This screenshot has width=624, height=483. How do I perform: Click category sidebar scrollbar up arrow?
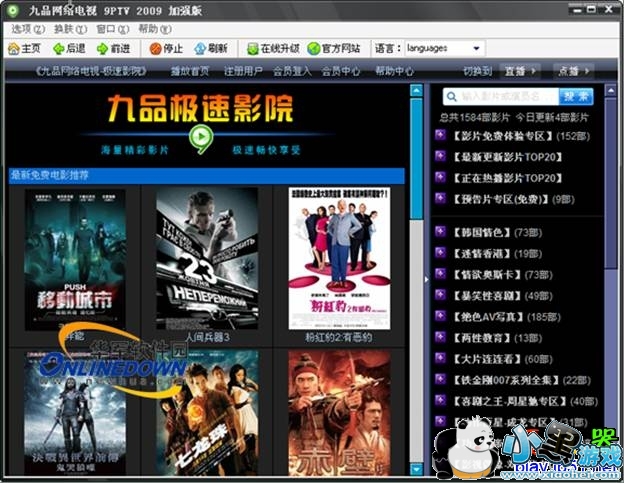611,91
